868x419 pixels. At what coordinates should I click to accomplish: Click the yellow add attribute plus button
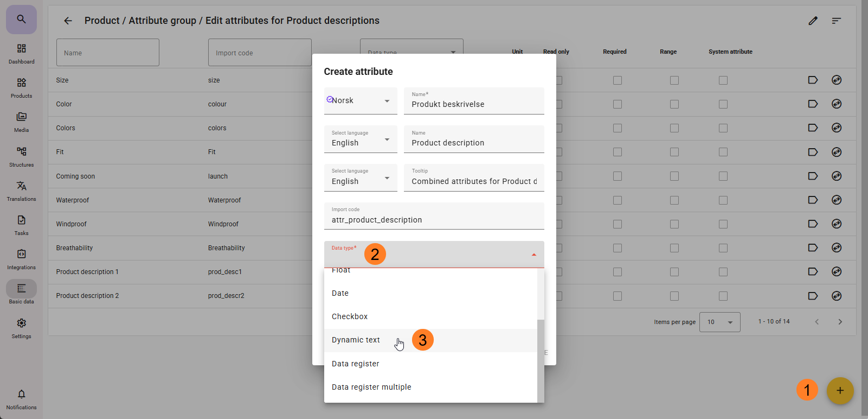pyautogui.click(x=840, y=391)
